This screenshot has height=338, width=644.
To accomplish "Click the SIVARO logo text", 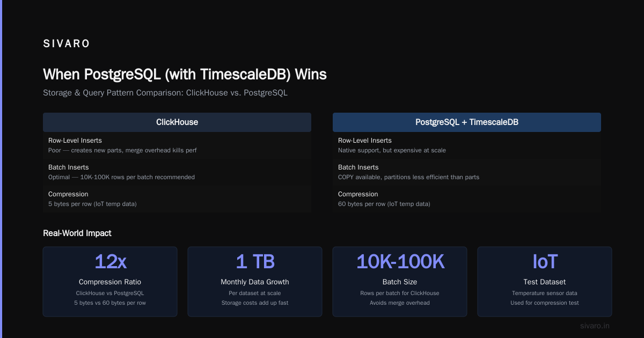I will pyautogui.click(x=67, y=44).
